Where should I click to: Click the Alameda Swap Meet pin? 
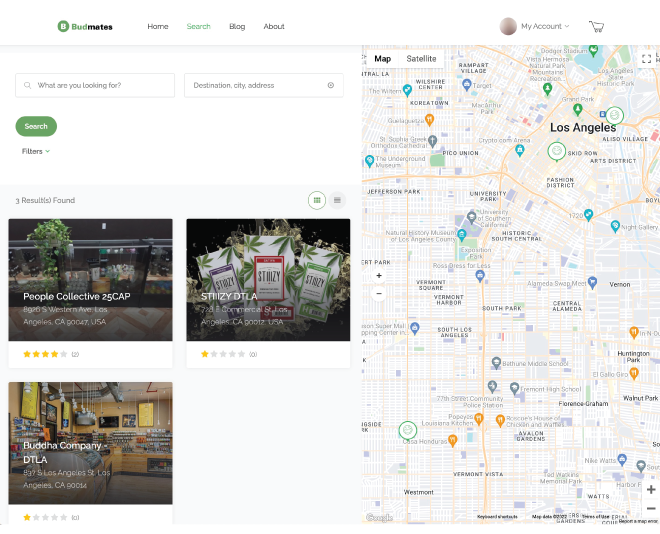[592, 282]
